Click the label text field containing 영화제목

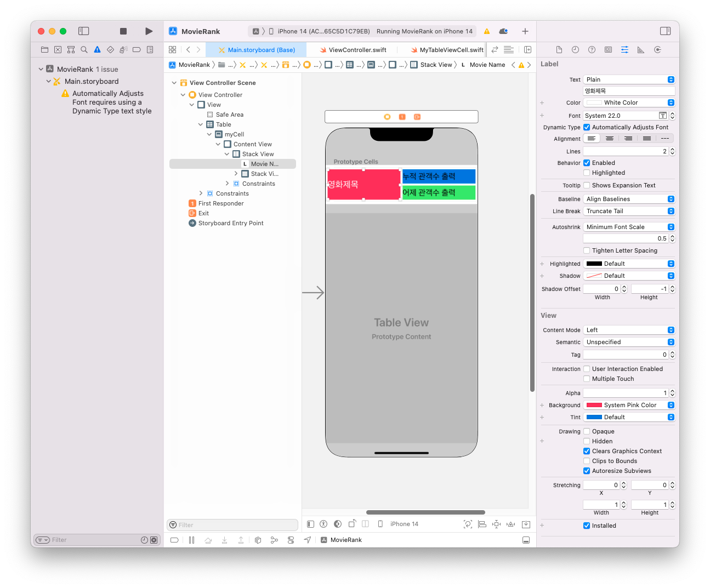(x=629, y=91)
